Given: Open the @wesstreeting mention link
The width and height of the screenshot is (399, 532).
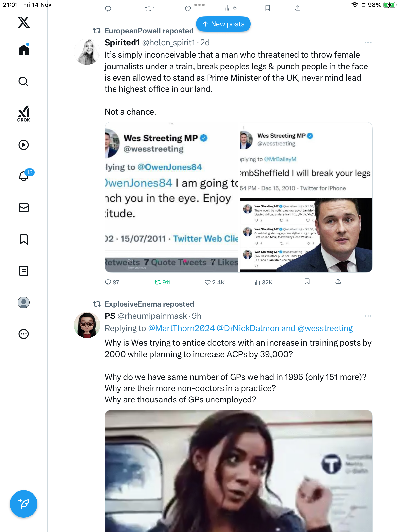Looking at the screenshot, I should [x=325, y=328].
